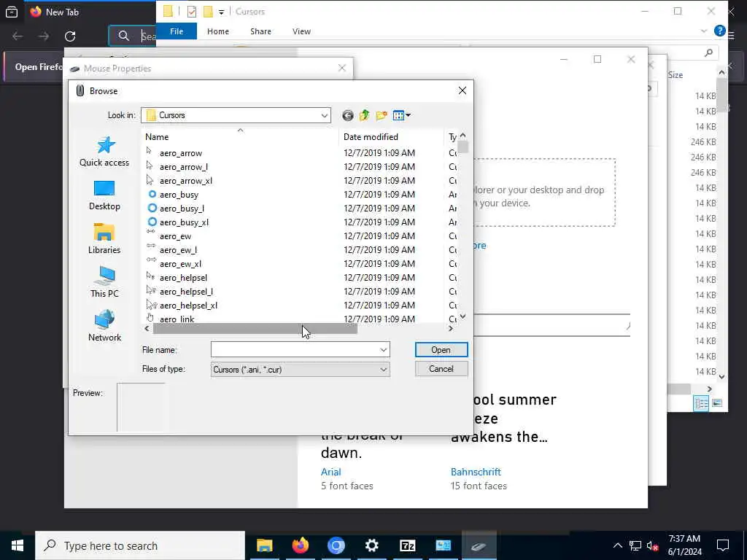Image resolution: width=747 pixels, height=560 pixels.
Task: Click right arrow of horizontal file list scrollbar
Action: click(451, 328)
